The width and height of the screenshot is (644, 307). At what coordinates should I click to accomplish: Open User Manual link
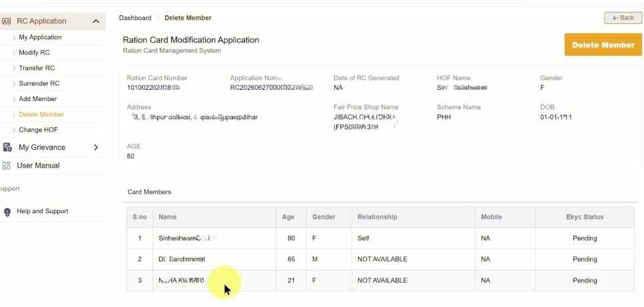coord(38,165)
